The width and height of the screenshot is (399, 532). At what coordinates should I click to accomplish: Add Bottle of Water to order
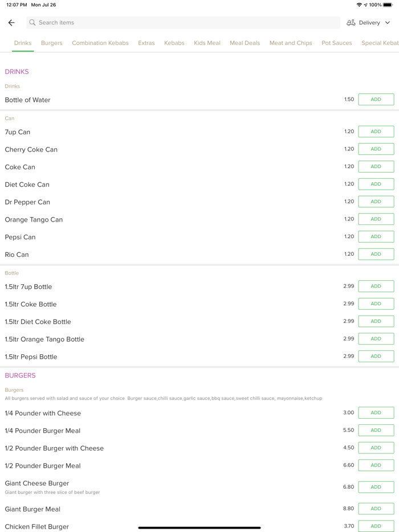[376, 100]
